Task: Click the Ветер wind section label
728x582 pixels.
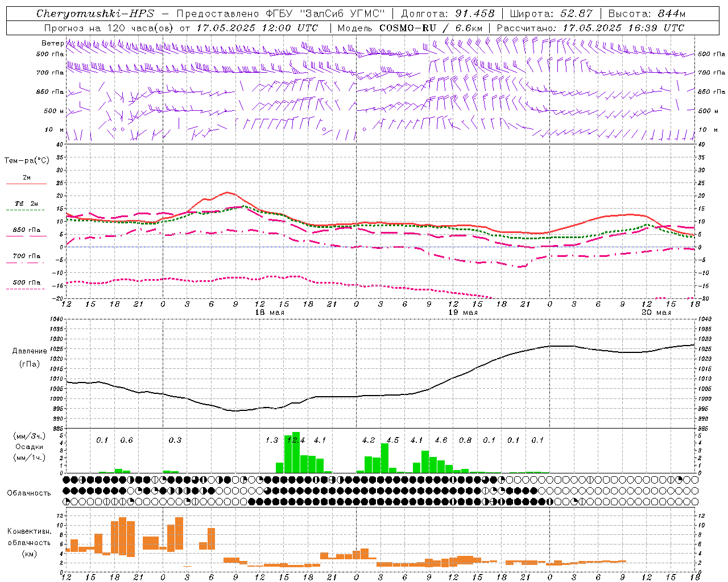Action: click(52, 43)
